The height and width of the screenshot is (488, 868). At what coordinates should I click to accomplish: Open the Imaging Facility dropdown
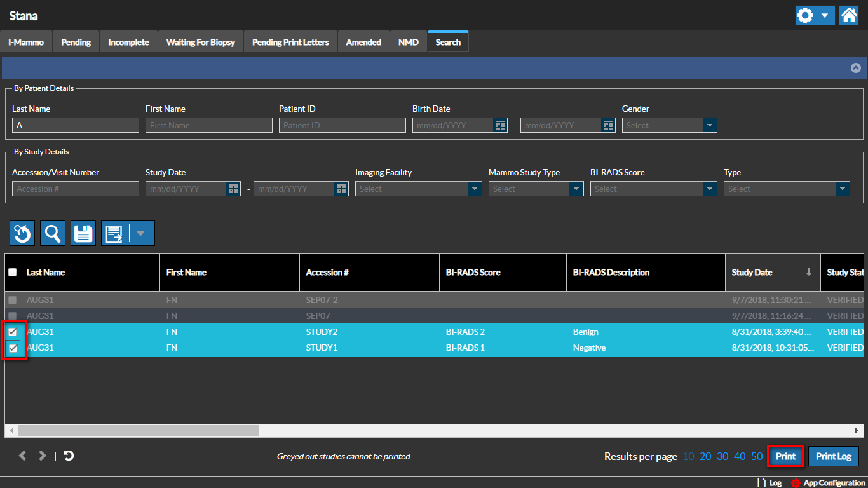[x=475, y=189]
